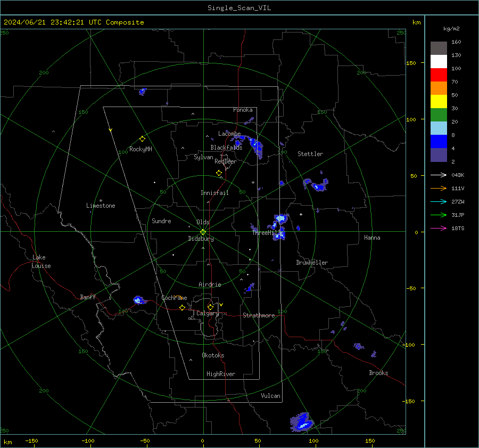Click the white 04DK arrow in legend
Screen dimensions: 479x448
click(x=439, y=175)
